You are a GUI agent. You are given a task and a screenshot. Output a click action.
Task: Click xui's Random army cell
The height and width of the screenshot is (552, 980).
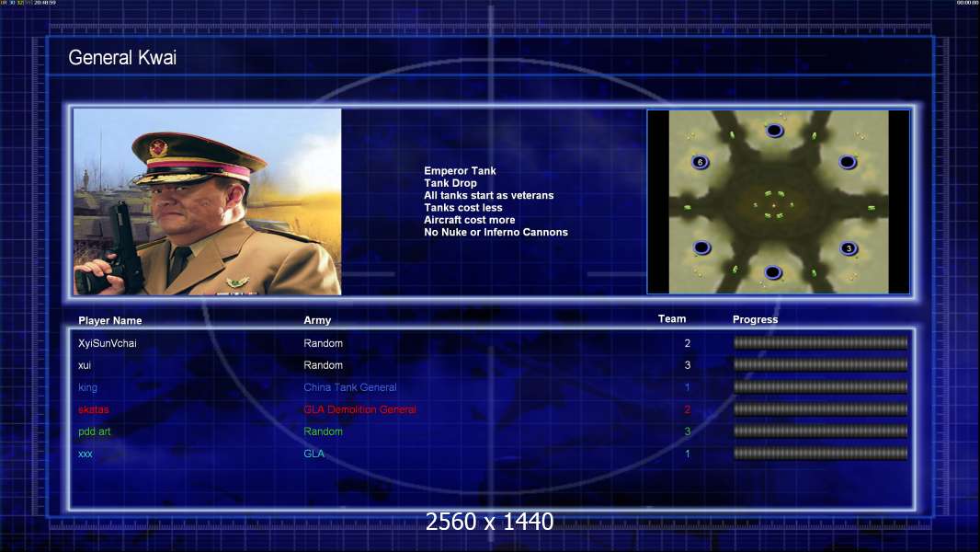323,365
